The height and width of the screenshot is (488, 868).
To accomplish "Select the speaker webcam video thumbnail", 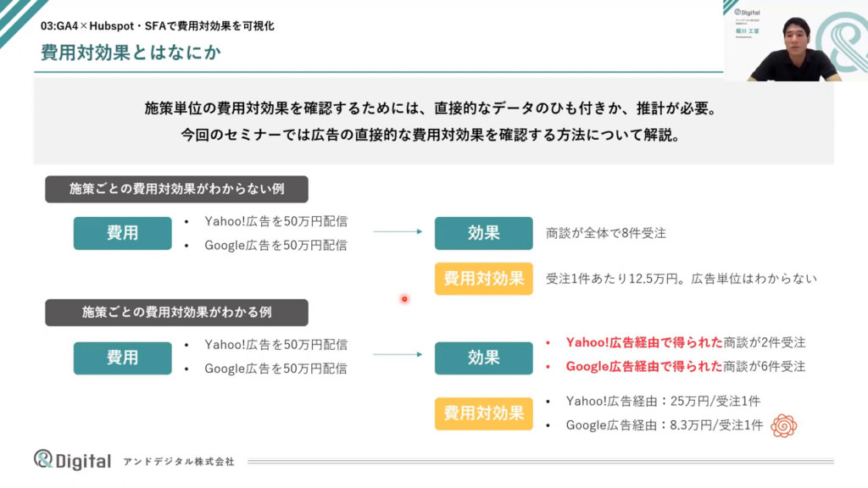I will click(795, 41).
